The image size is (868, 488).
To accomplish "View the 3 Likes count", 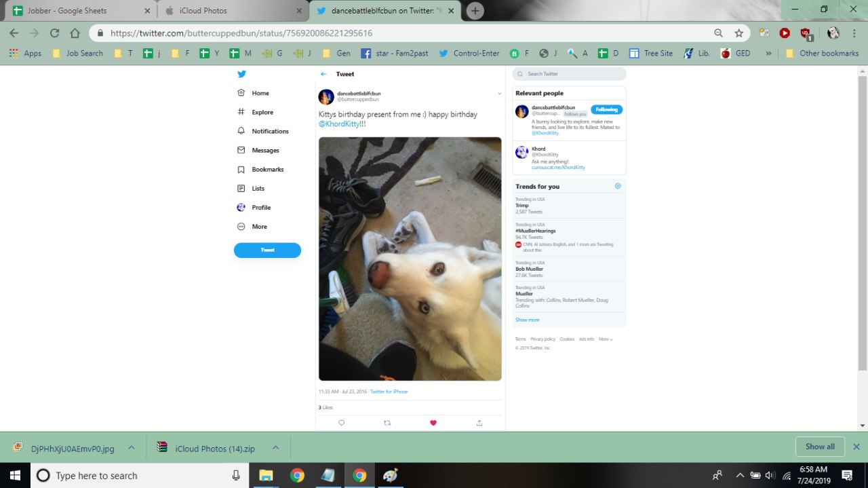I will 325,407.
